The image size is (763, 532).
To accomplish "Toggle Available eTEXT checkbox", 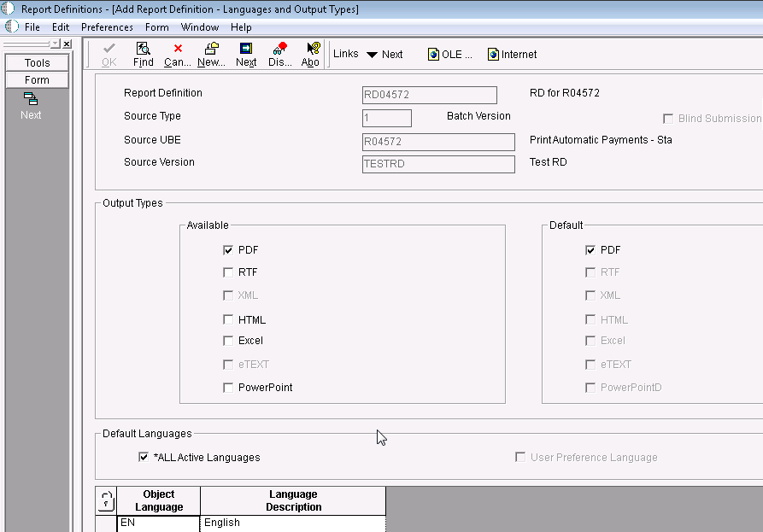I will [x=228, y=365].
